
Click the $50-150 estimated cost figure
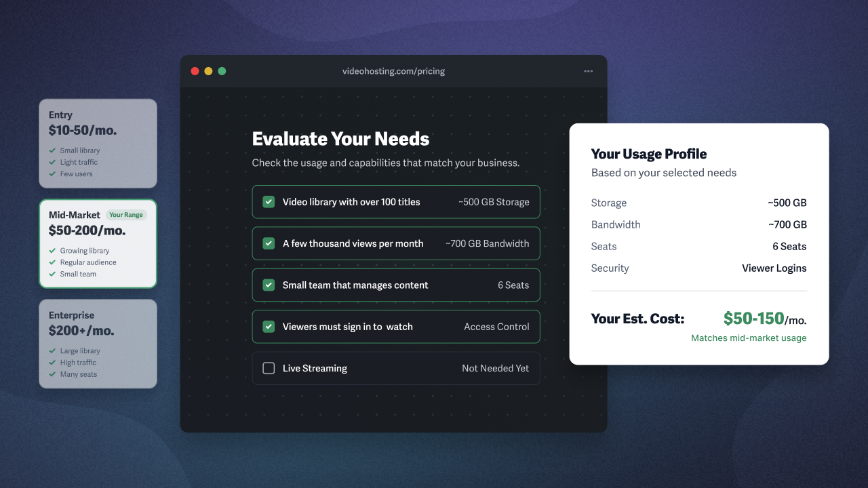[753, 318]
